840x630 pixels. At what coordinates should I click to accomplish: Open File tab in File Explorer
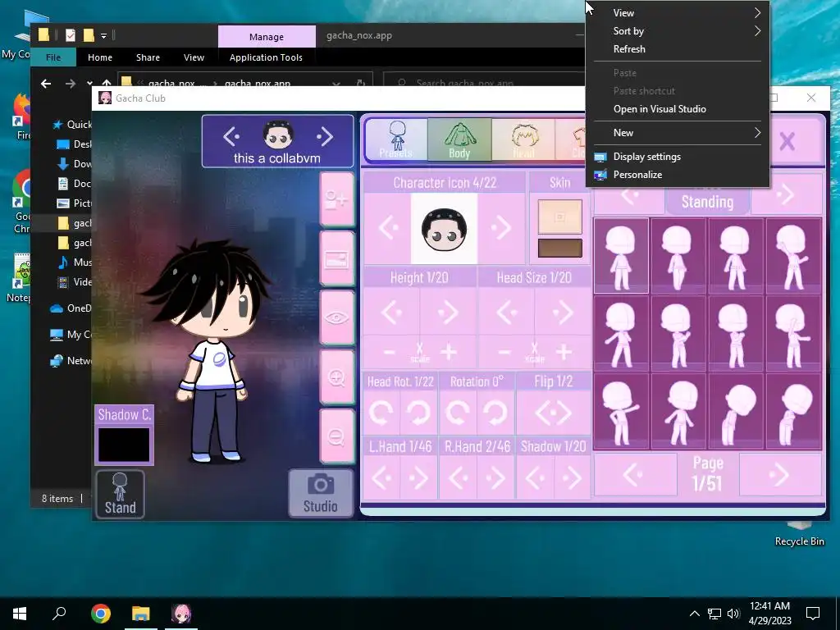53,57
